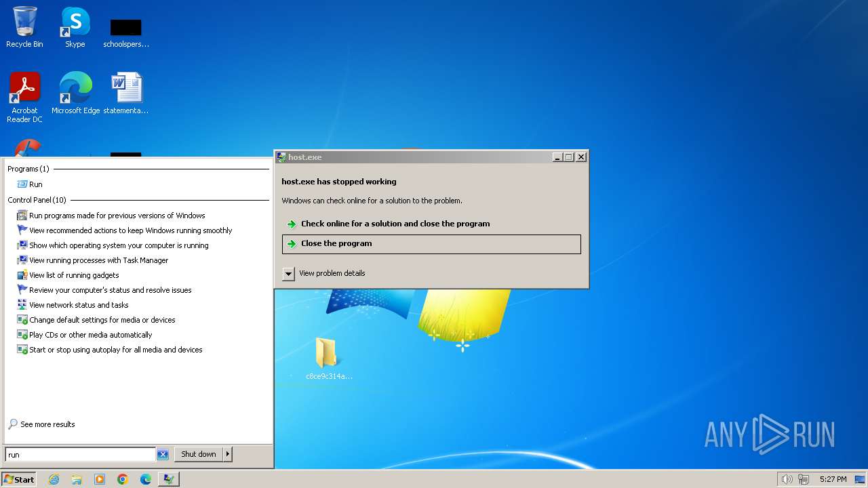Open Review your computer's status and resolve issues

click(x=104, y=290)
